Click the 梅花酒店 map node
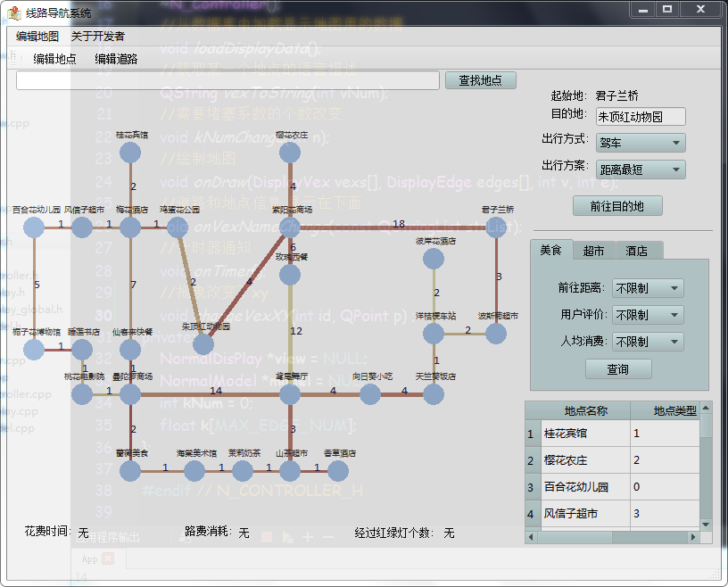This screenshot has height=587, width=728. tap(130, 227)
